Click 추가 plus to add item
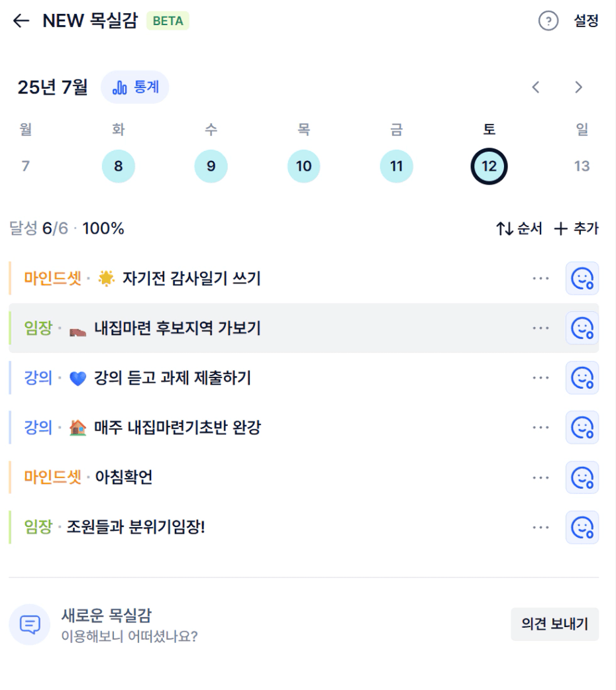This screenshot has width=616, height=690. pos(576,228)
